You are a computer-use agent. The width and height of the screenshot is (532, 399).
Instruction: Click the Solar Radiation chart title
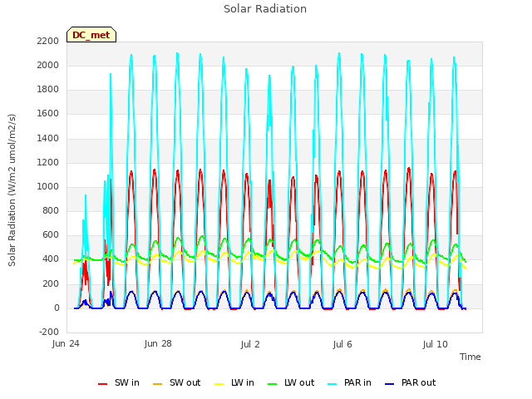(x=265, y=9)
